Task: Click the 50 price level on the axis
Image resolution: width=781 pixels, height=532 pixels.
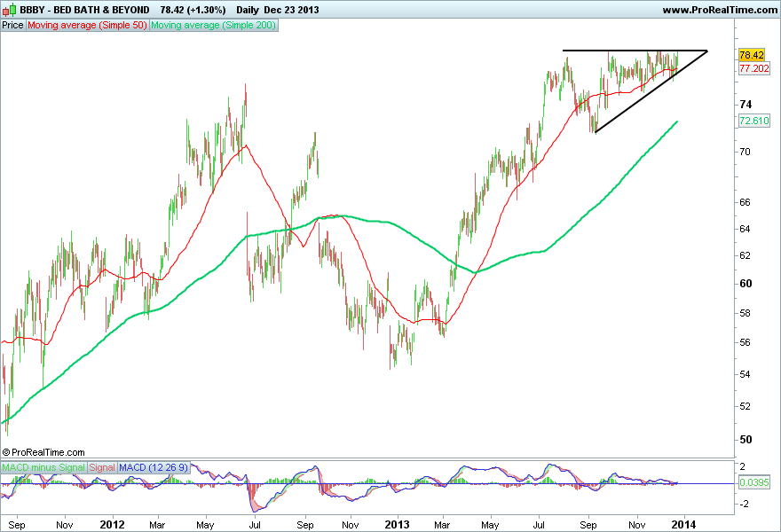Action: point(745,440)
